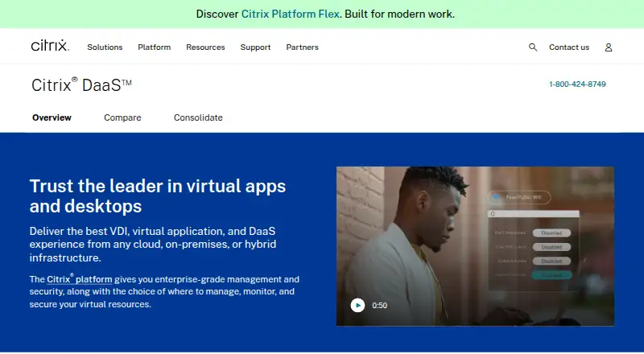Open the Citrix platform text link

(79, 279)
